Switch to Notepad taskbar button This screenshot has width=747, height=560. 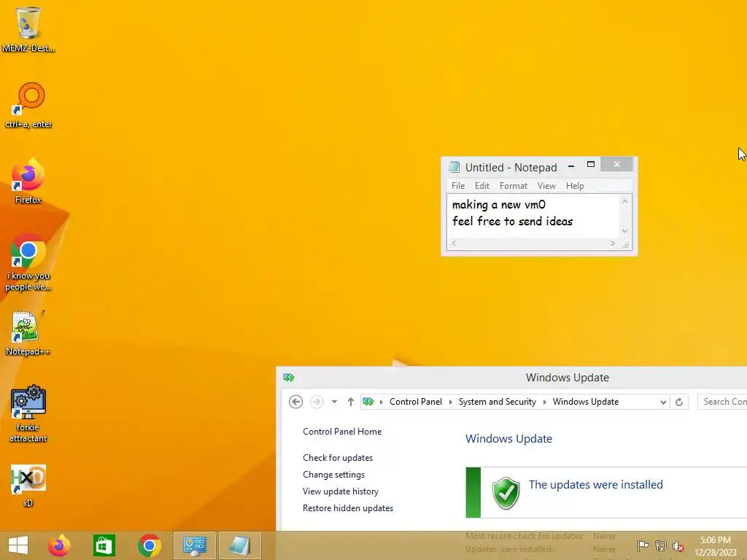click(239, 545)
